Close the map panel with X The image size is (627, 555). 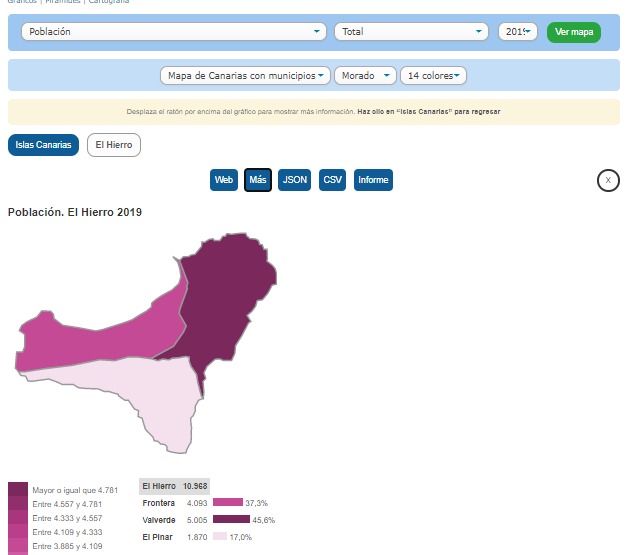pyautogui.click(x=608, y=180)
